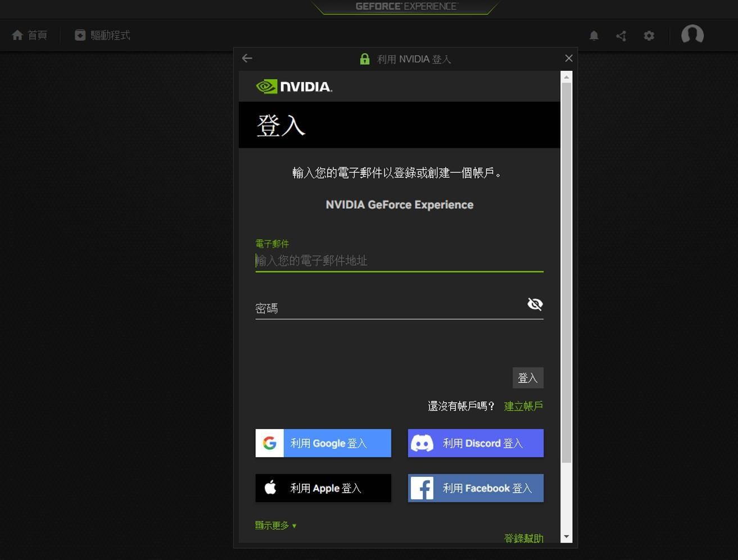Click the share icon in top bar
This screenshot has height=560, width=738.
[621, 36]
